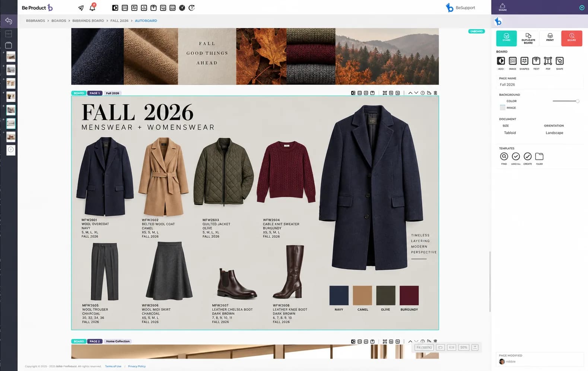The image size is (588, 371).
Task: Click the BBBRANDS BOARD breadcrumb
Action: click(88, 21)
